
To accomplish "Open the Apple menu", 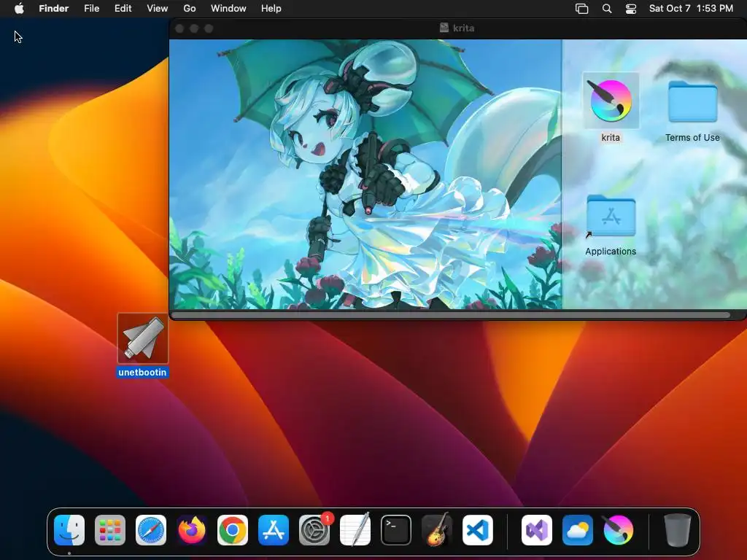I will [19, 9].
